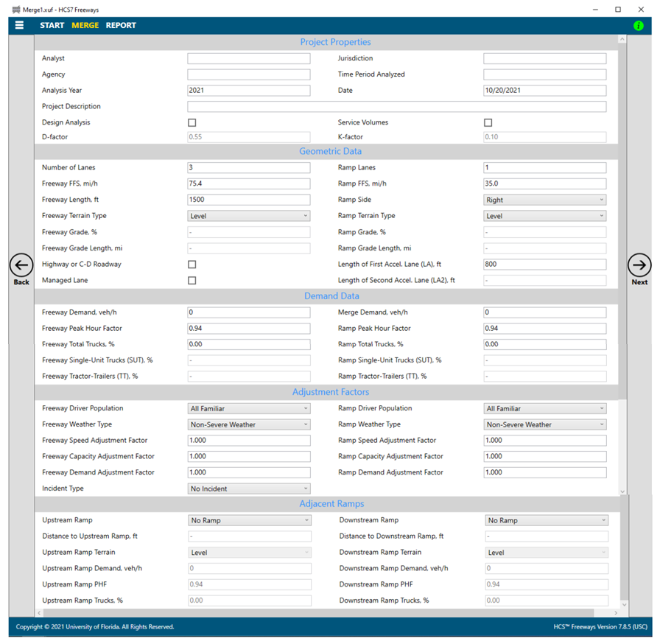Click the Ramp Peak Hour Factor field
The image size is (660, 644).
click(x=544, y=329)
